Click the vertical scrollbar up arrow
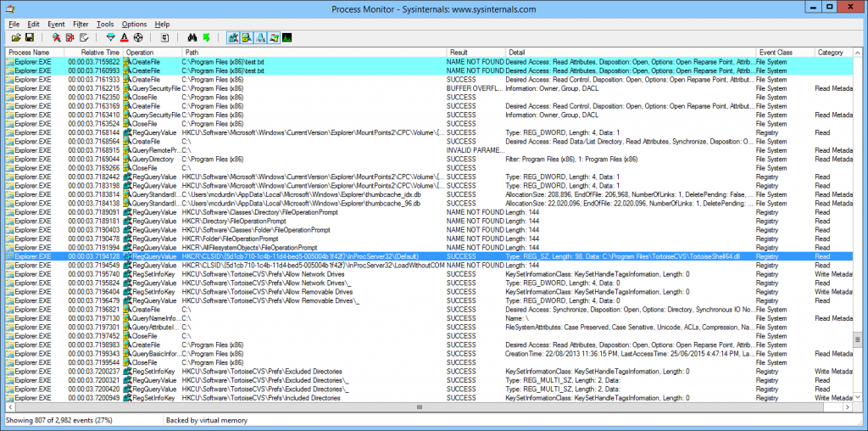The height and width of the screenshot is (431, 868). click(x=858, y=53)
